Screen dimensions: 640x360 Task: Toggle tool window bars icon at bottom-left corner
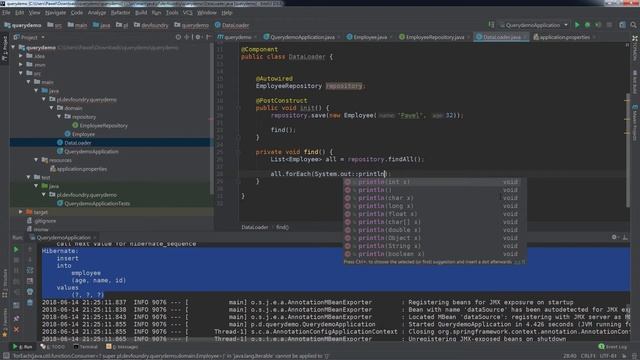pos(5,356)
